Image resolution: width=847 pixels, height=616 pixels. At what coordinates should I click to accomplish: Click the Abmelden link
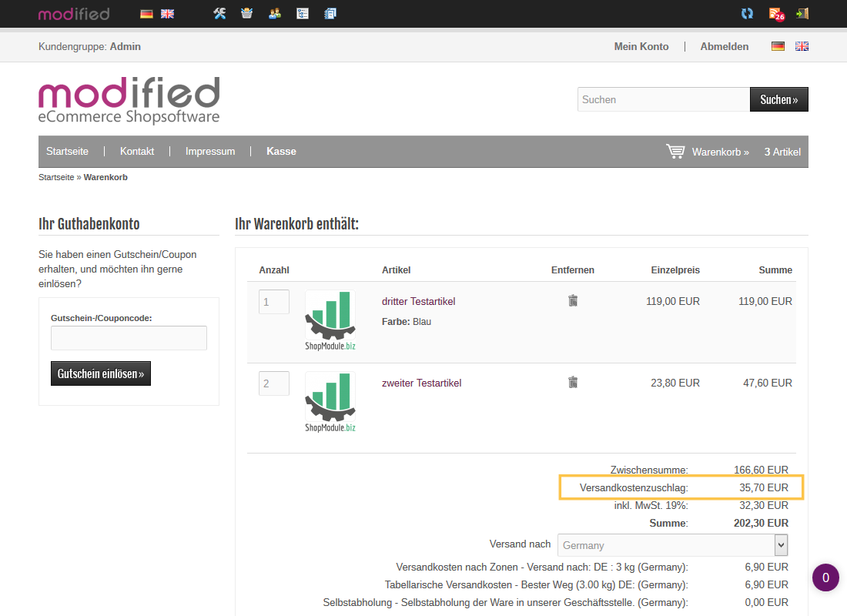(x=724, y=46)
